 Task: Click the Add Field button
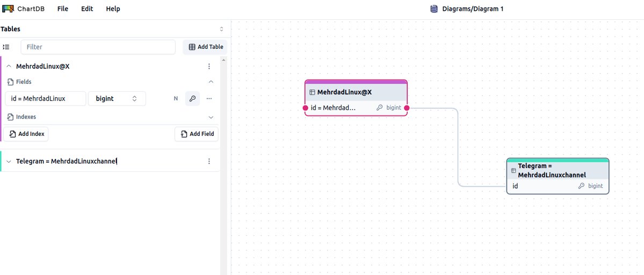197,134
